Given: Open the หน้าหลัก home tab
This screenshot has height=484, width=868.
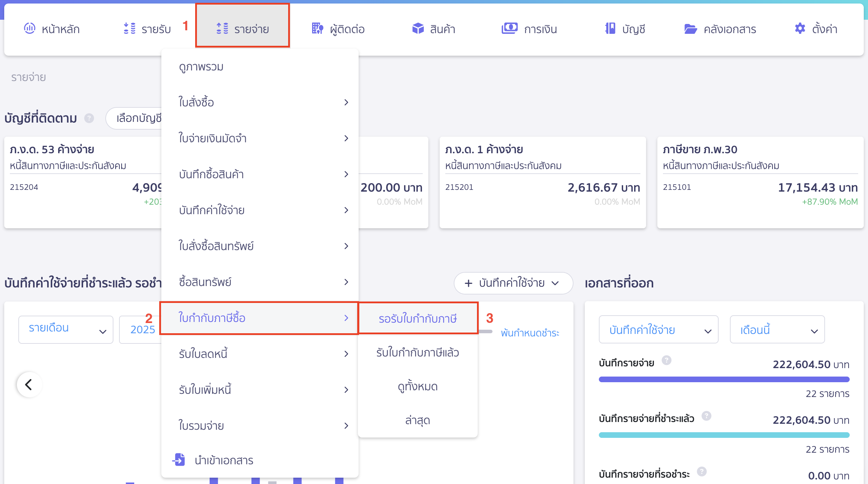Looking at the screenshot, I should pyautogui.click(x=52, y=29).
